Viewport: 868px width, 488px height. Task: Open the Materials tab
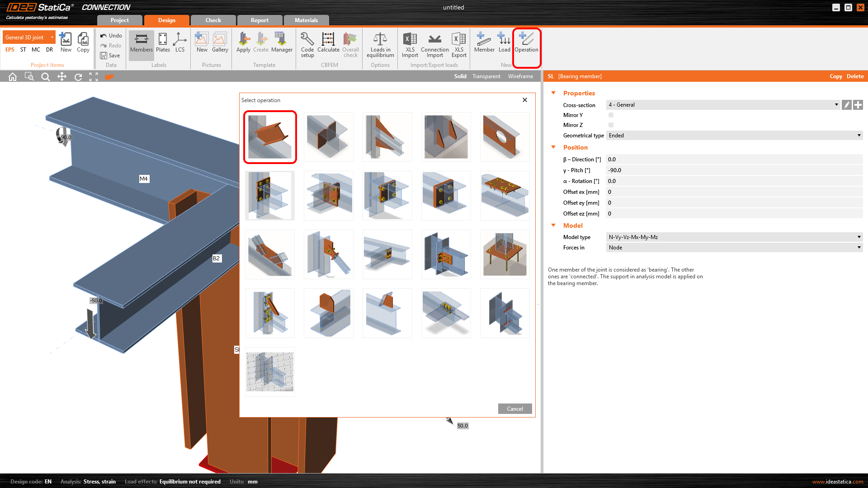click(x=306, y=20)
